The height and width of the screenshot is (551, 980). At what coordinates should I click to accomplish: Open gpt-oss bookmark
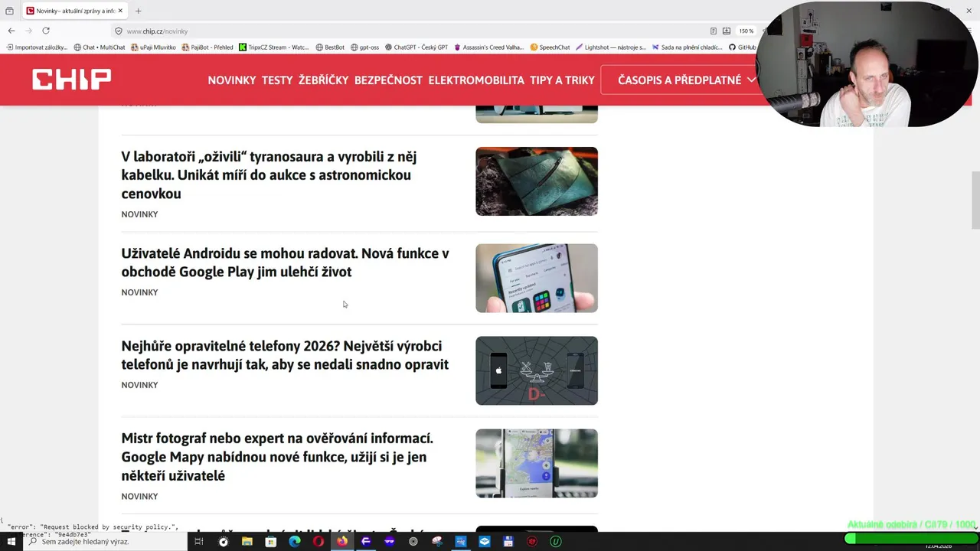point(364,47)
